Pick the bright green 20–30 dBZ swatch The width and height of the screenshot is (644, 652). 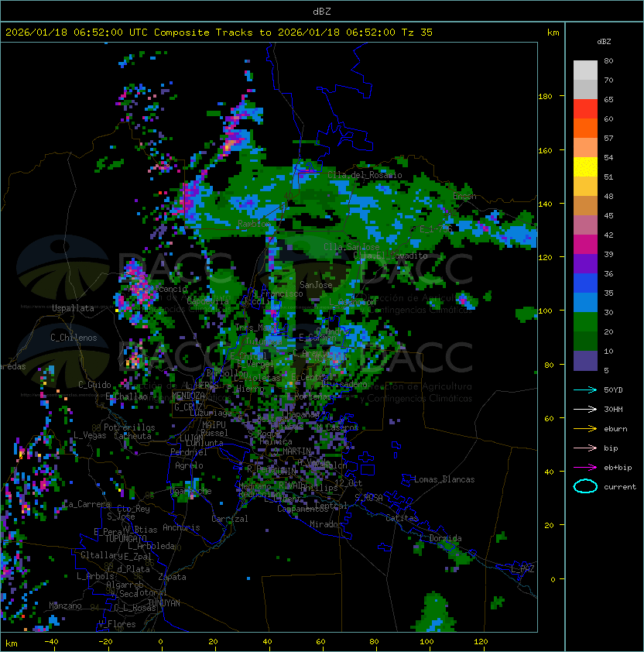[x=585, y=322]
